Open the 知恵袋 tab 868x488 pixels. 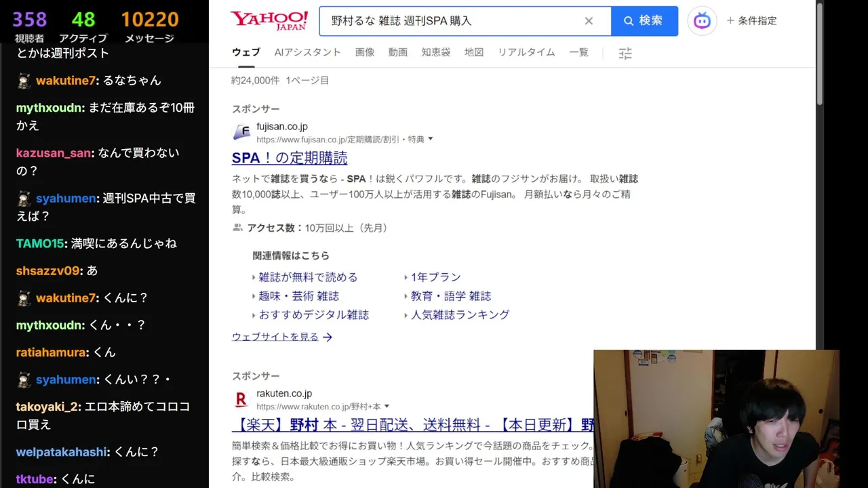tap(436, 52)
